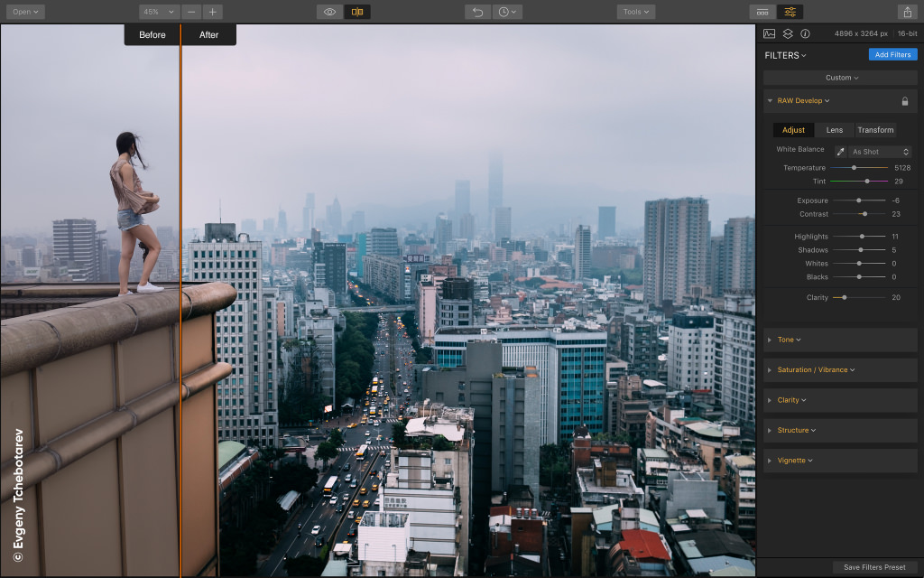Click the White Balance label

tap(799, 149)
